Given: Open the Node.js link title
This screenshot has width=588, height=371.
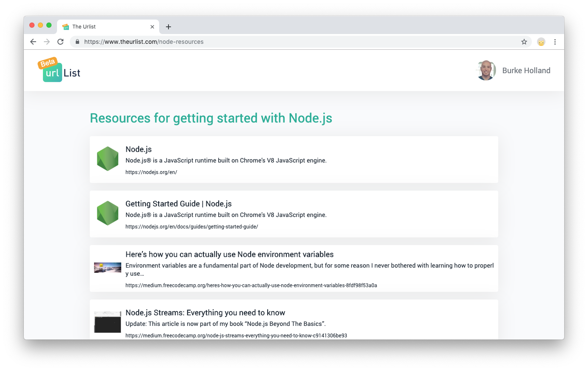Looking at the screenshot, I should point(139,149).
